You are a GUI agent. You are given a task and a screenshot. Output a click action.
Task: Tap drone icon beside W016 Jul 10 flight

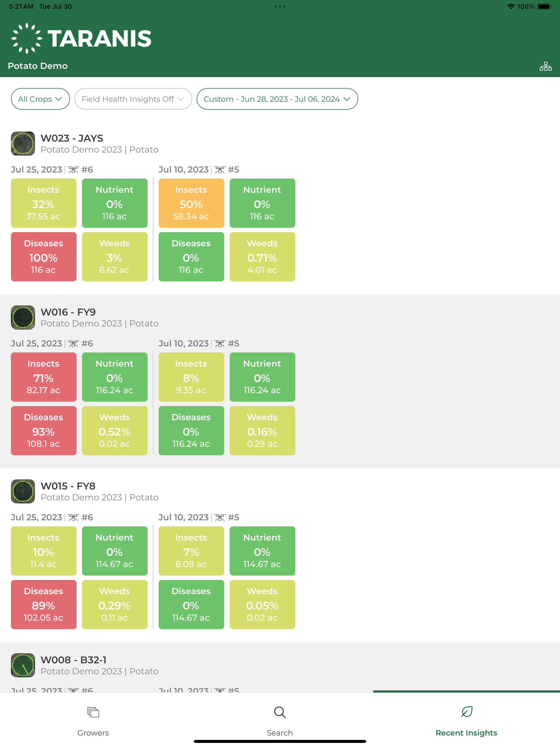point(220,343)
